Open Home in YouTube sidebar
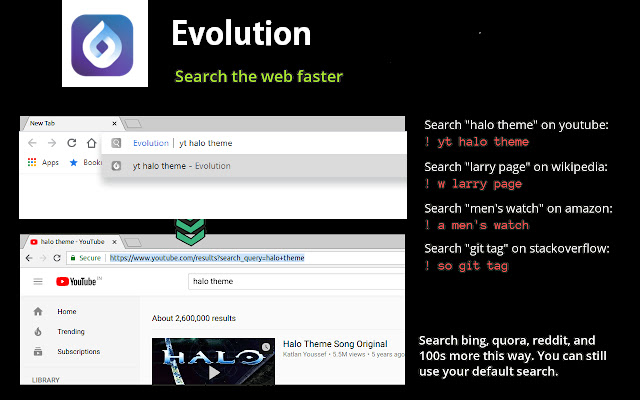The image size is (640, 400). tap(67, 311)
